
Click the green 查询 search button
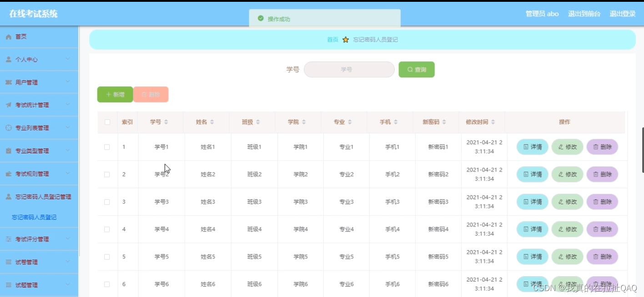click(x=417, y=70)
